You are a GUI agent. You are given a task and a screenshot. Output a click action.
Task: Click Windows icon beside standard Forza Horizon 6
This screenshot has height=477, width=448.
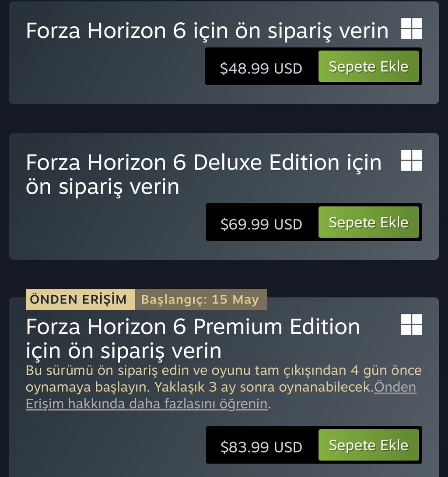(x=411, y=29)
